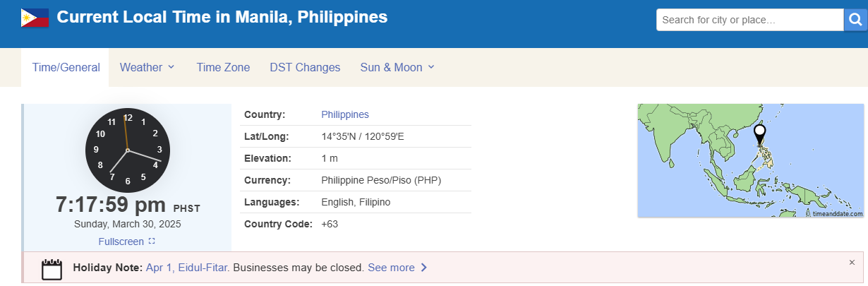Click the map location pin marker
Screen dimensions: 868x286
[x=759, y=133]
